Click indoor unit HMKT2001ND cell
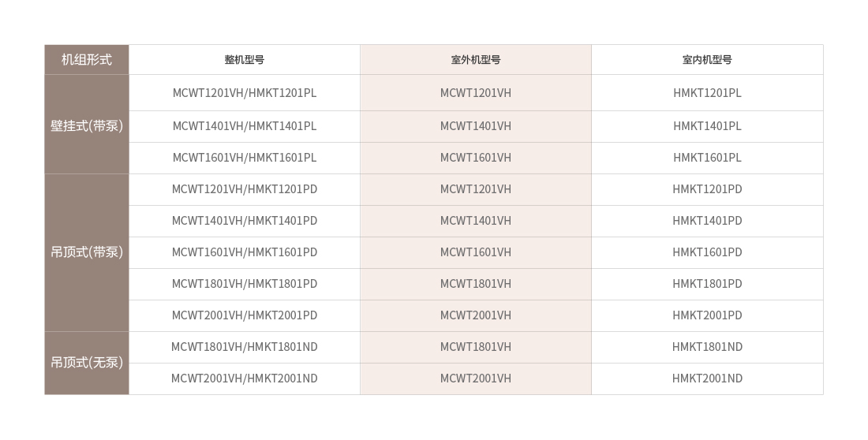The height and width of the screenshot is (440, 868). (x=707, y=379)
